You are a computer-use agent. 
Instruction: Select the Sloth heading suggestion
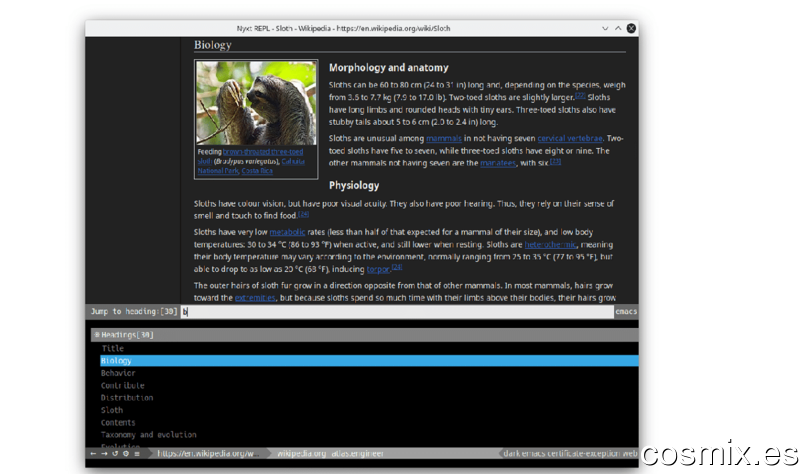(112, 410)
